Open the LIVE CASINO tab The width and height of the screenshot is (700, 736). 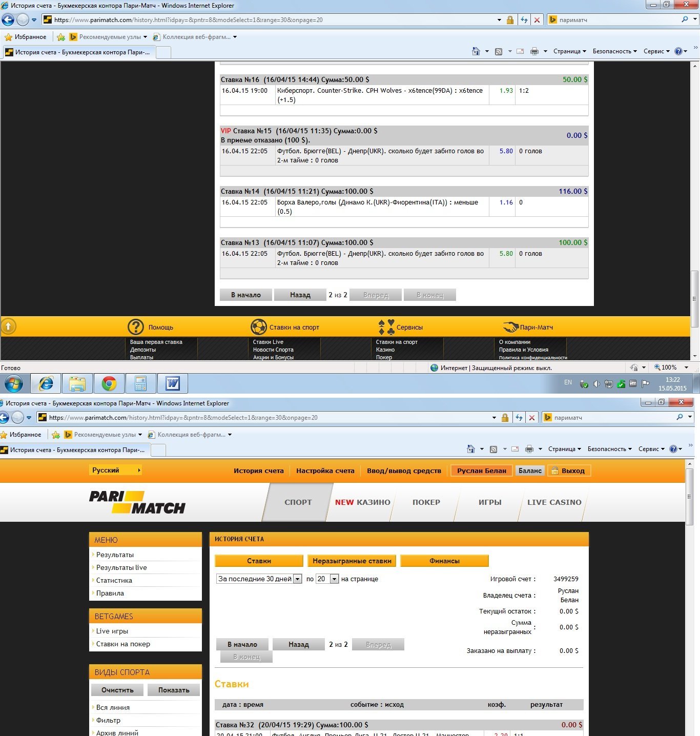click(554, 502)
